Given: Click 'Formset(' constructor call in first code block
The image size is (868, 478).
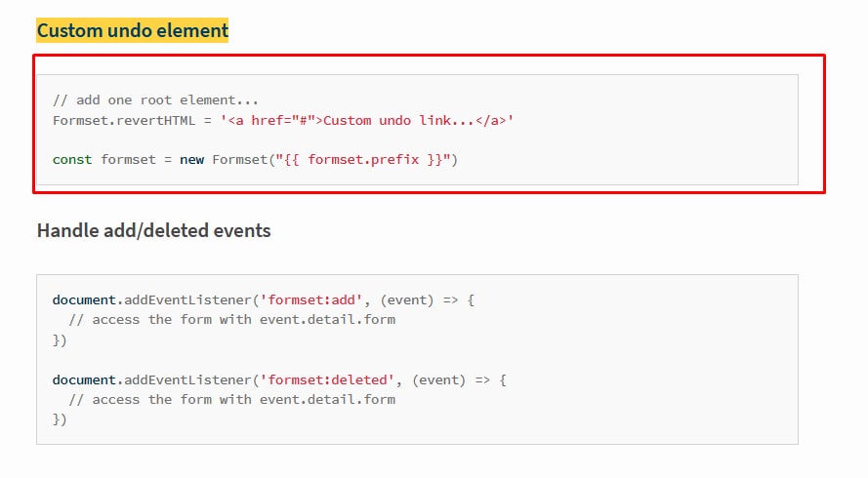Looking at the screenshot, I should (243, 160).
